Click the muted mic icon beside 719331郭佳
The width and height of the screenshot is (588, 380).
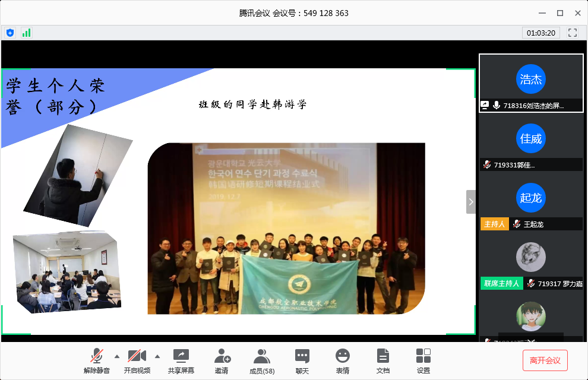point(487,164)
